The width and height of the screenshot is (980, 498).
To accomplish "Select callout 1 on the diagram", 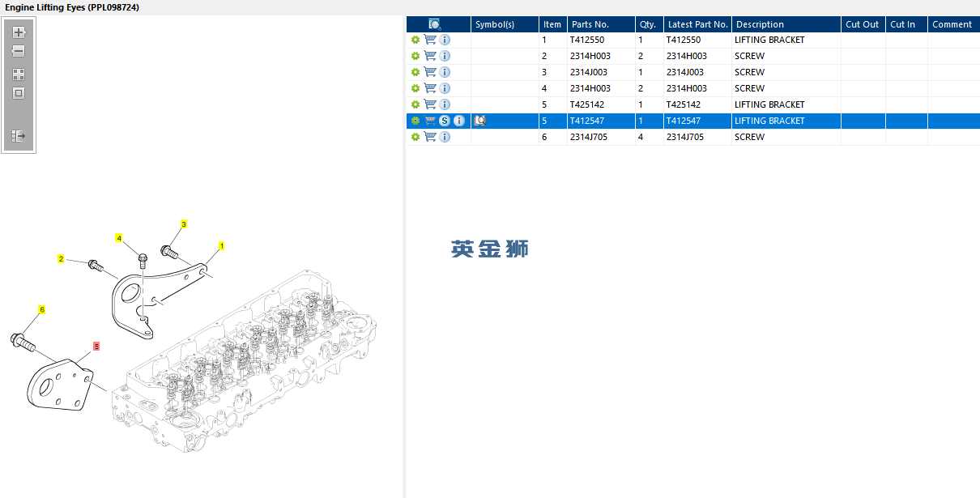I will [221, 245].
